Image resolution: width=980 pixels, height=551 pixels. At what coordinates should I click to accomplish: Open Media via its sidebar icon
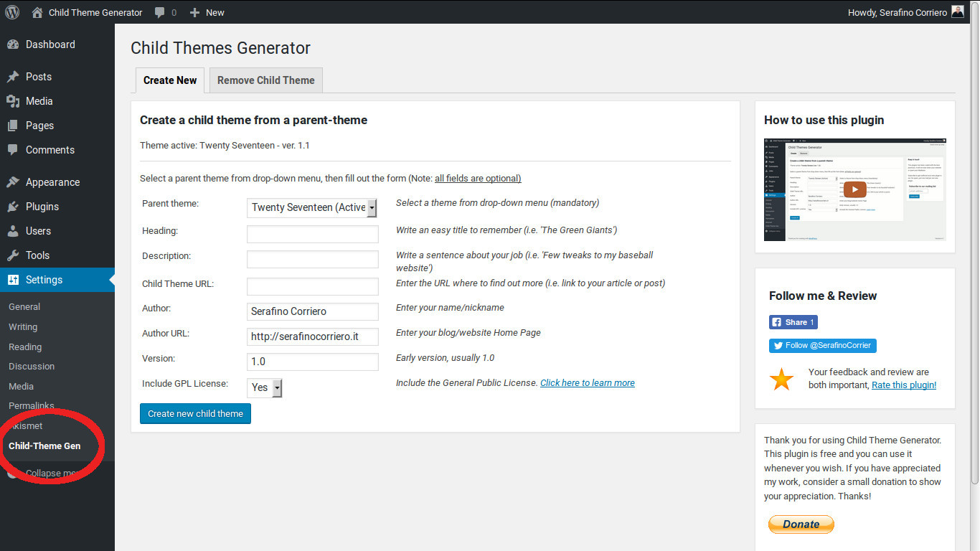click(13, 101)
